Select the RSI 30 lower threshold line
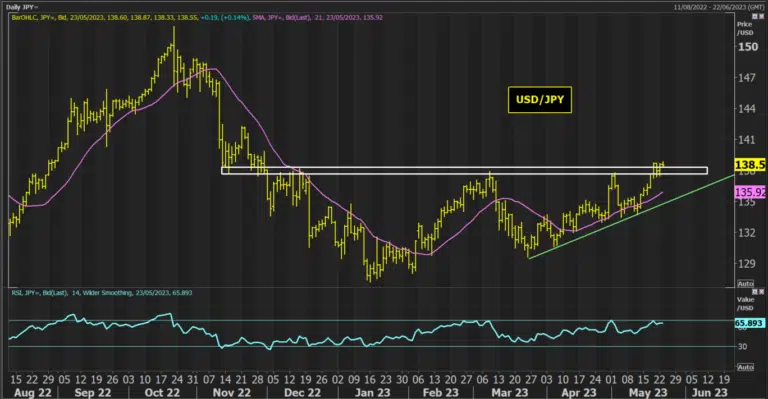Viewport: 768px width, 399px height. [x=372, y=347]
